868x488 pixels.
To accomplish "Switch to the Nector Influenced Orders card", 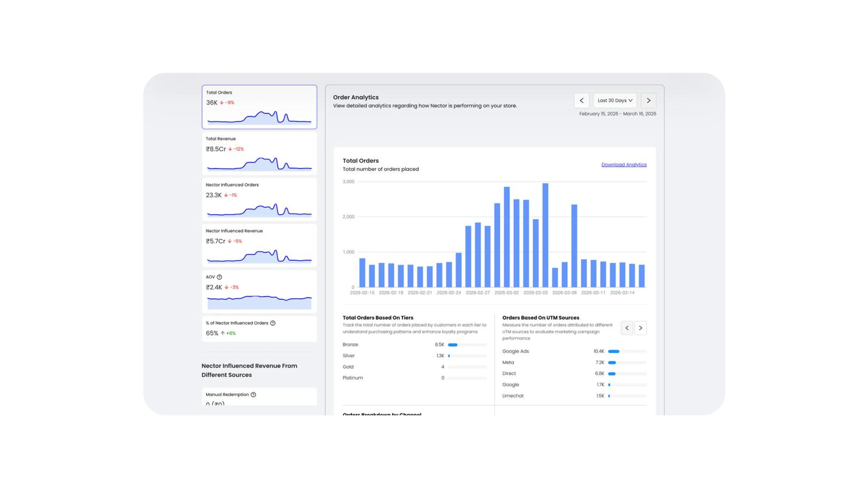I will click(259, 199).
